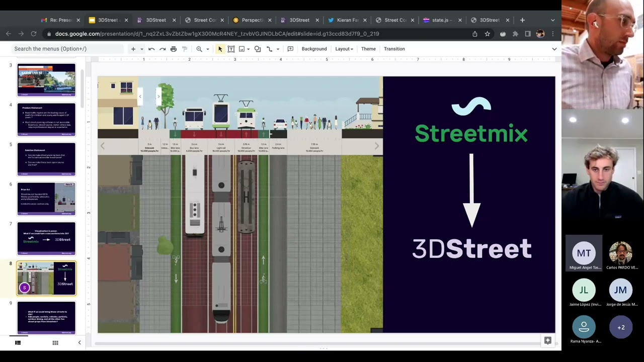Select the text box tool
644x362 pixels.
(x=231, y=49)
